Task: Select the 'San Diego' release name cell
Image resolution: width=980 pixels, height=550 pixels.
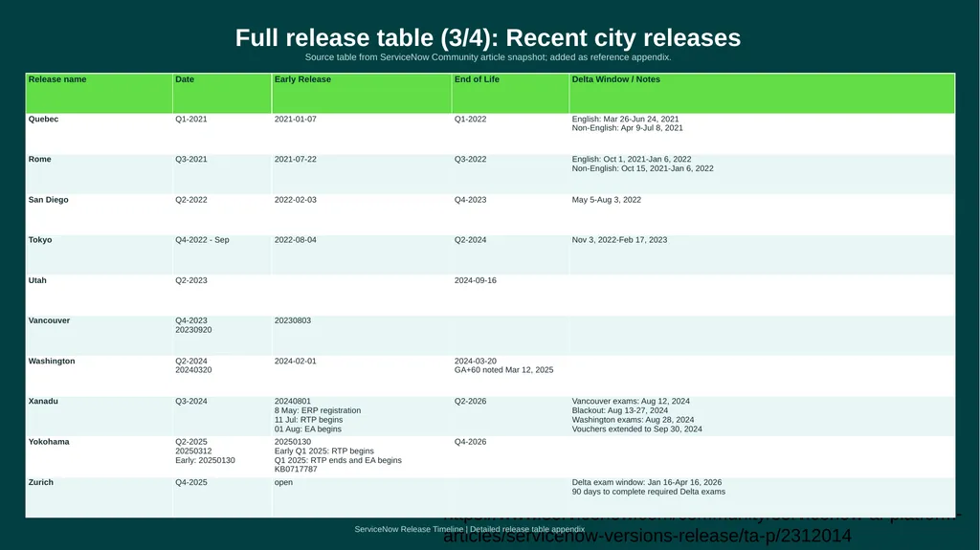Action: 99,214
